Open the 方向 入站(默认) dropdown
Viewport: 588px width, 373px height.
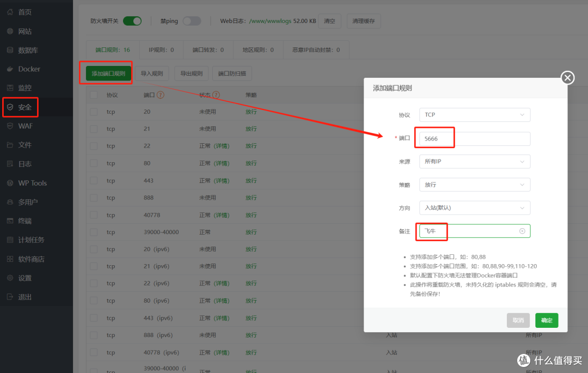474,207
